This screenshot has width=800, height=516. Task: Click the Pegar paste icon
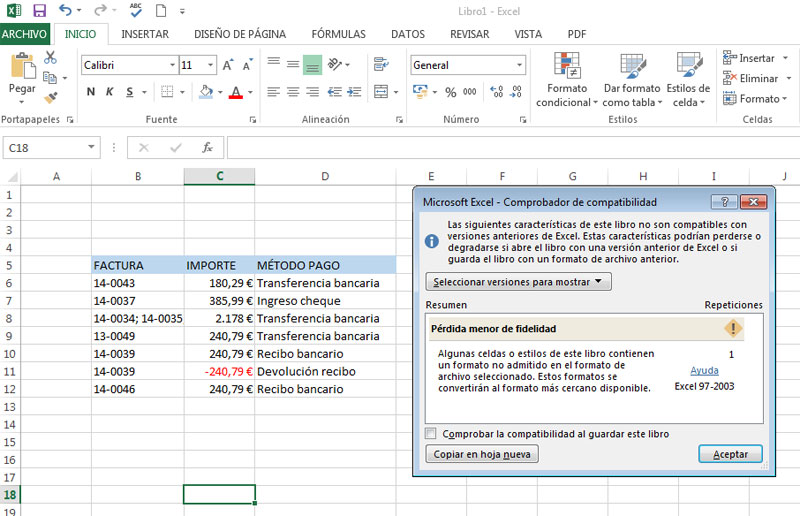pyautogui.click(x=22, y=67)
